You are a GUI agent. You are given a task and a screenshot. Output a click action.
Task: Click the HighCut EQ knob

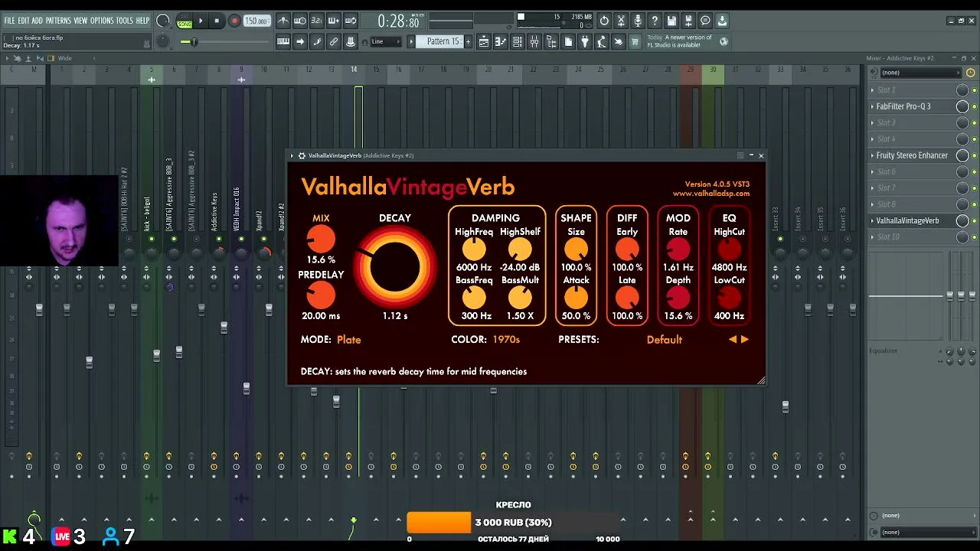coord(729,249)
